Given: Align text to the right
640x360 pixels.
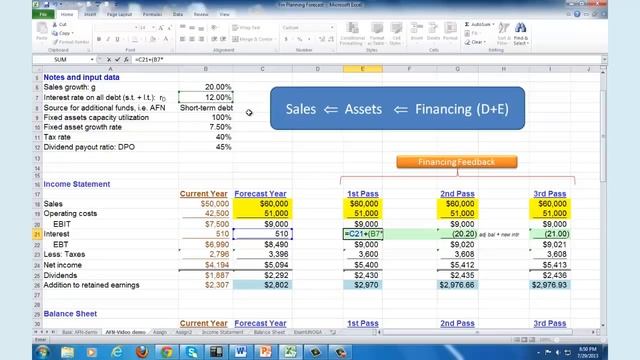Looking at the screenshot, I should pos(201,39).
